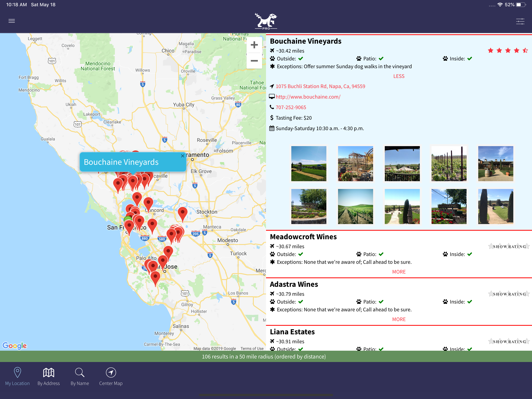Open Bouchaine photo of vineyard posts
Viewport: 532px width, 399px height.
click(x=449, y=164)
